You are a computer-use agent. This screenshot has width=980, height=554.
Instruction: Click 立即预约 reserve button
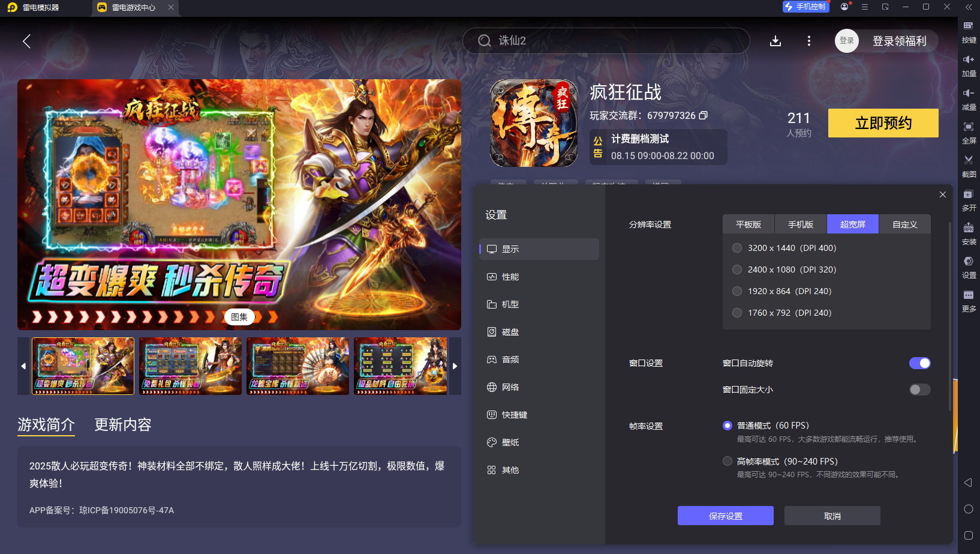click(x=883, y=123)
